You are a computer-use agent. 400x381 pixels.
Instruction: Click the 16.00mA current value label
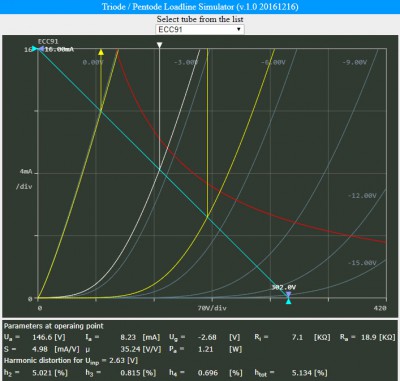[59, 49]
